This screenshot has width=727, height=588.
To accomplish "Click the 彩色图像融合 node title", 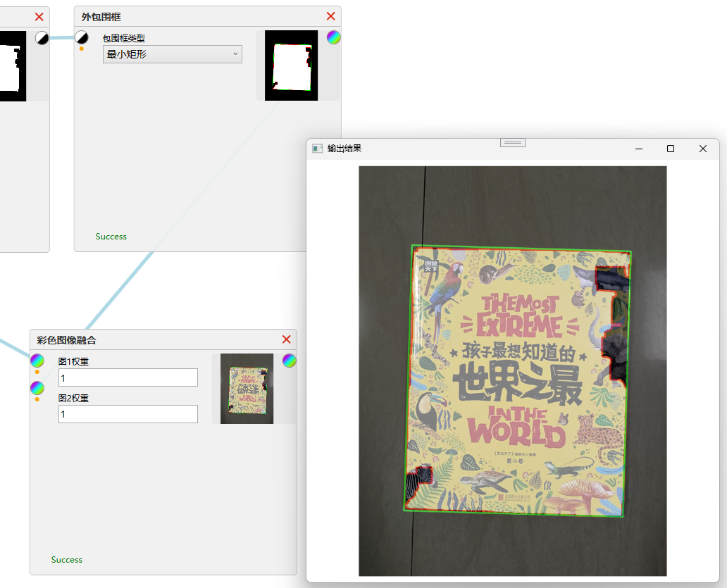I will coord(66,340).
